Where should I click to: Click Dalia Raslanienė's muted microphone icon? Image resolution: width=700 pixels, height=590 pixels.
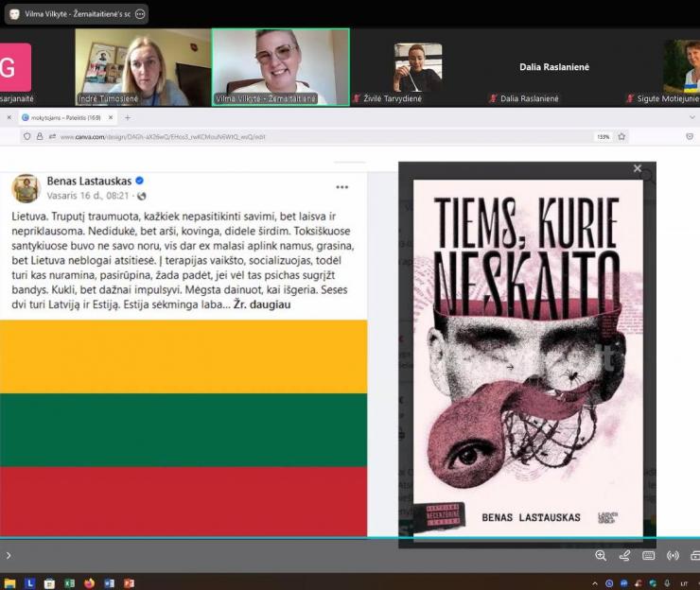point(493,98)
